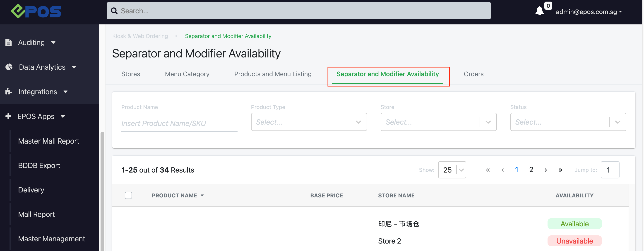
Task: Click the Integrations puzzle icon
Action: coord(9,92)
